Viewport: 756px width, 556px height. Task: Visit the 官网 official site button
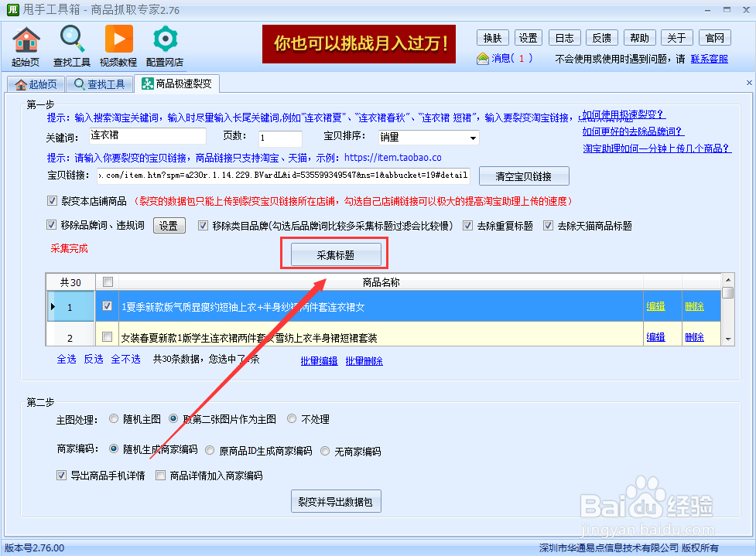point(713,37)
